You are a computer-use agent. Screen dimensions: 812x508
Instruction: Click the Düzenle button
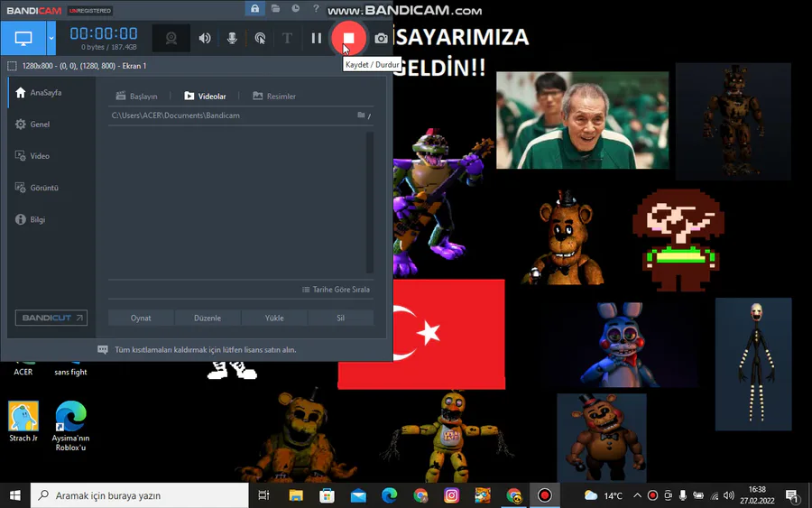pyautogui.click(x=208, y=318)
